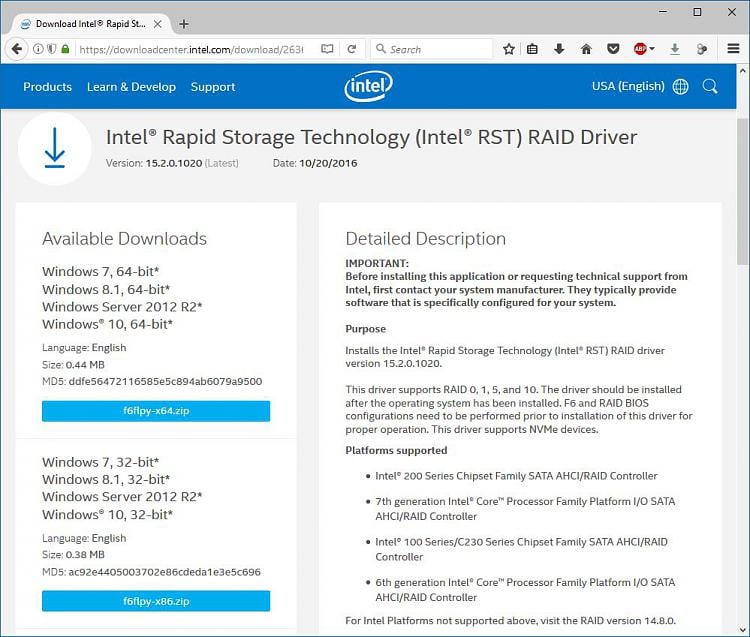Click the Purpose heading

coord(365,329)
